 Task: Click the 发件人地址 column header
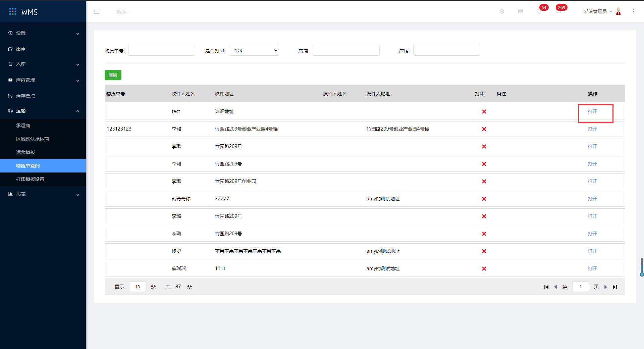378,94
